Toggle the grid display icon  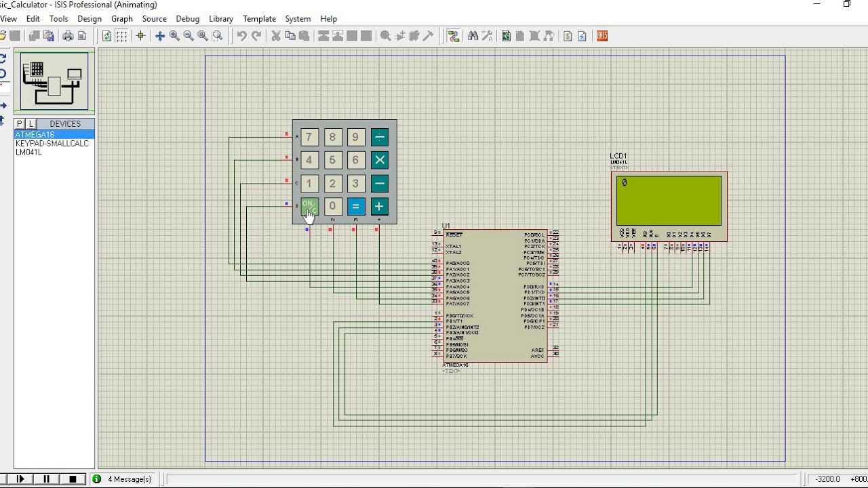click(121, 36)
